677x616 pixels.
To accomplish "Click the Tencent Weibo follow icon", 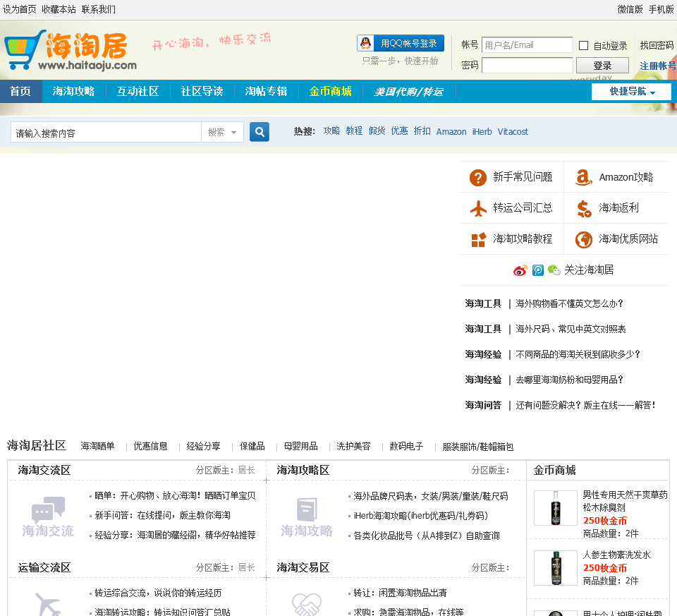I will tap(538, 270).
